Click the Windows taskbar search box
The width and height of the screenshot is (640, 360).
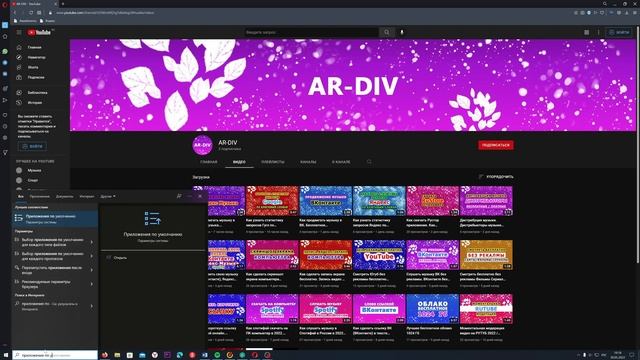click(x=55, y=355)
